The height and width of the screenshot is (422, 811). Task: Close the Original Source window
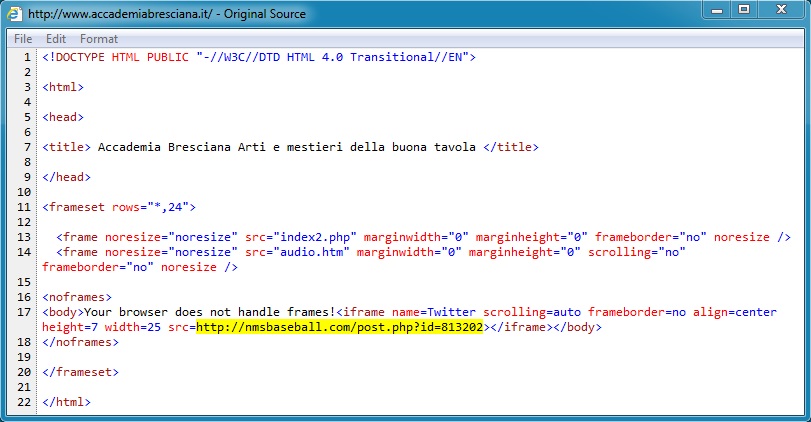tap(781, 10)
